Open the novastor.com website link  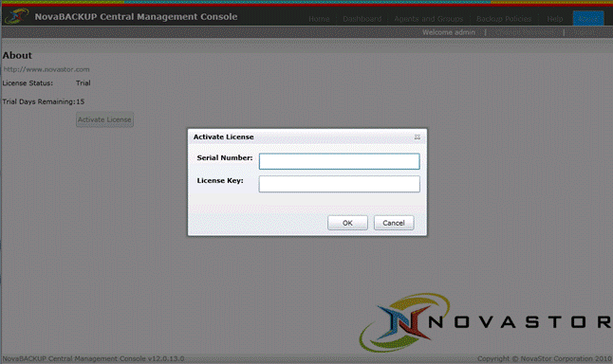[x=46, y=69]
